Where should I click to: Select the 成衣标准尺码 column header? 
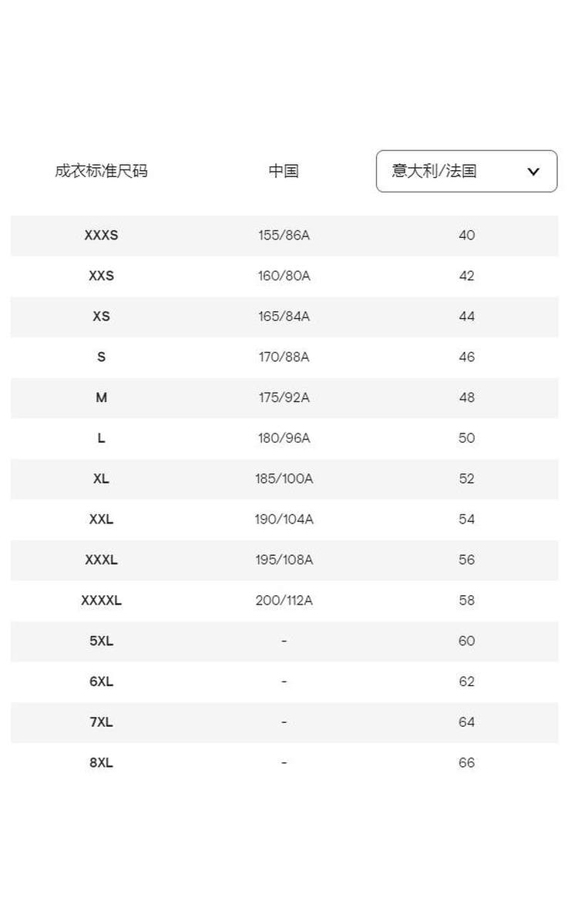click(x=101, y=171)
